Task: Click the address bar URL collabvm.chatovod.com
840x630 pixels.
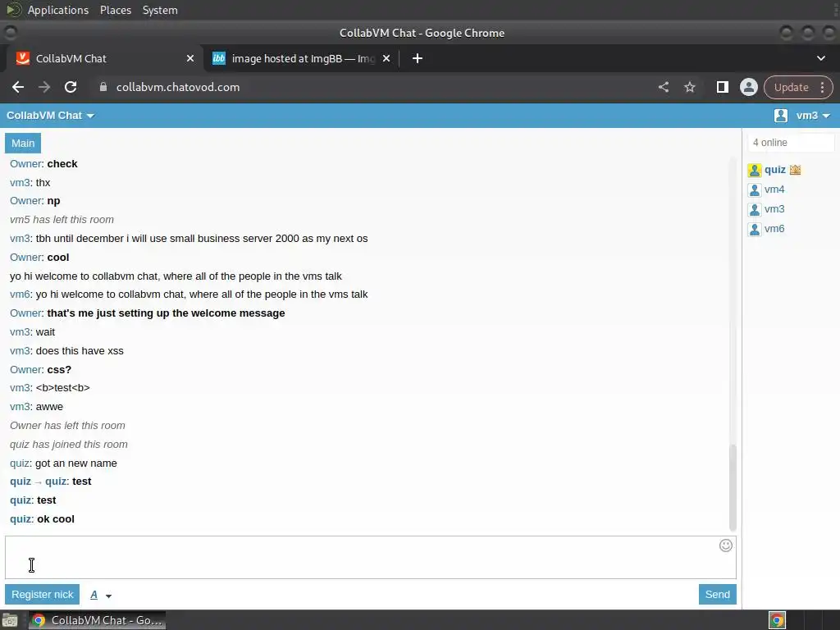Action: click(178, 87)
